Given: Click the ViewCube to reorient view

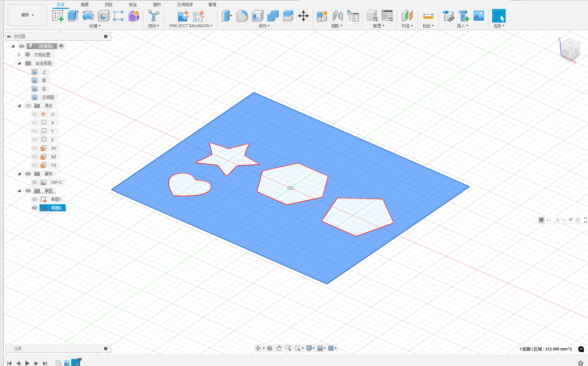Looking at the screenshot, I should click(570, 49).
